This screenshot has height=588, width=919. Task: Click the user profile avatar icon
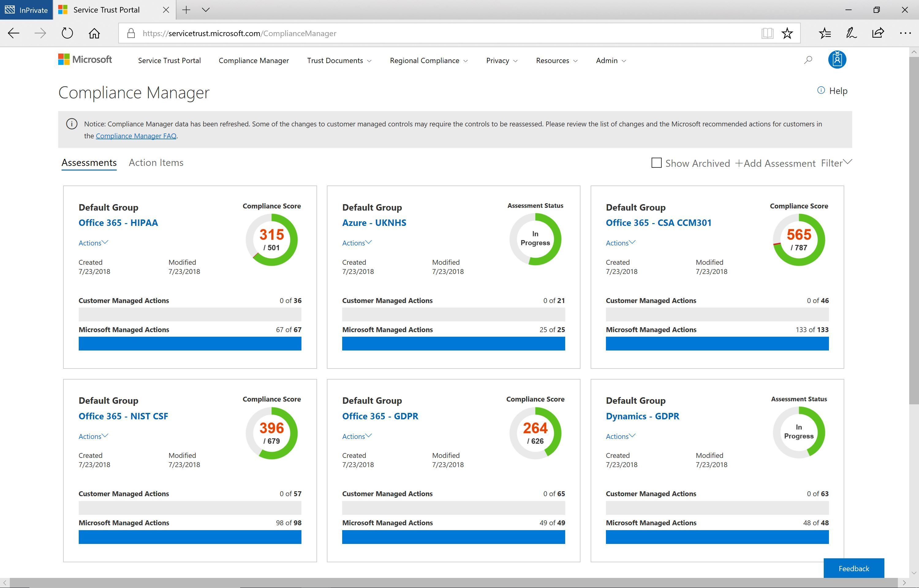click(x=837, y=60)
